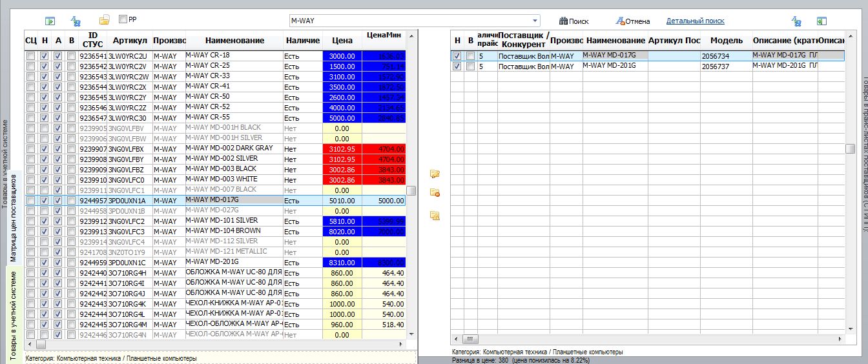Tick the Н checkbox for M-WAY MD-001H BLACK row
The width and height of the screenshot is (868, 364).
45,128
